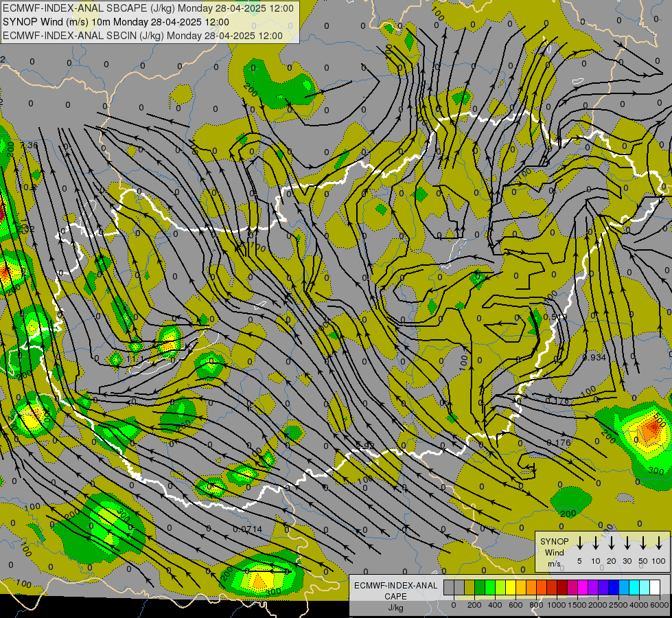Pick the dark green CAPE legend swatch

(x=480, y=588)
